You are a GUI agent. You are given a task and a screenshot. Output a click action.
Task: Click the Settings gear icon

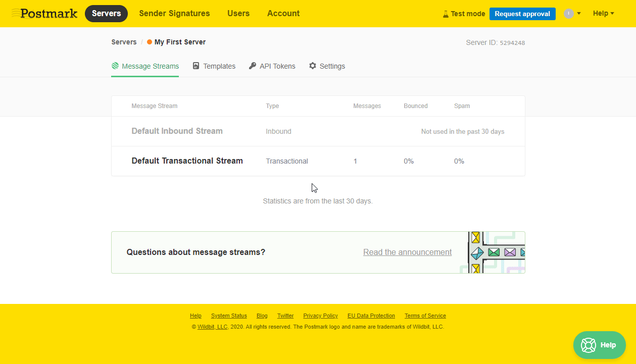pyautogui.click(x=313, y=66)
